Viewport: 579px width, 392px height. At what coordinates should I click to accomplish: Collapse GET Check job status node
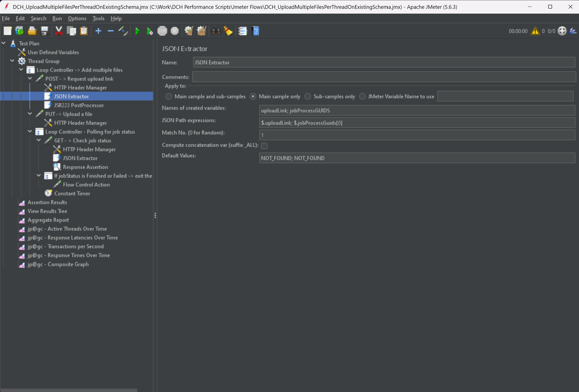click(39, 140)
